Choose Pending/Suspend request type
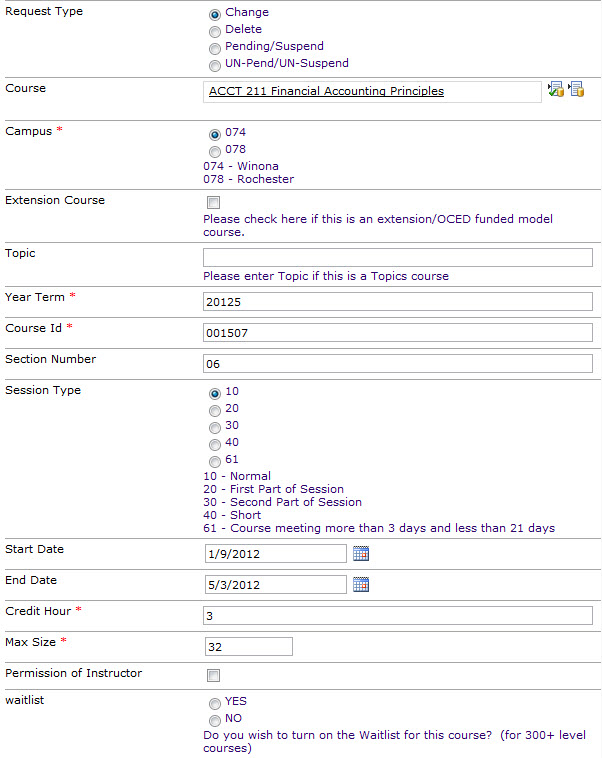 click(x=215, y=49)
